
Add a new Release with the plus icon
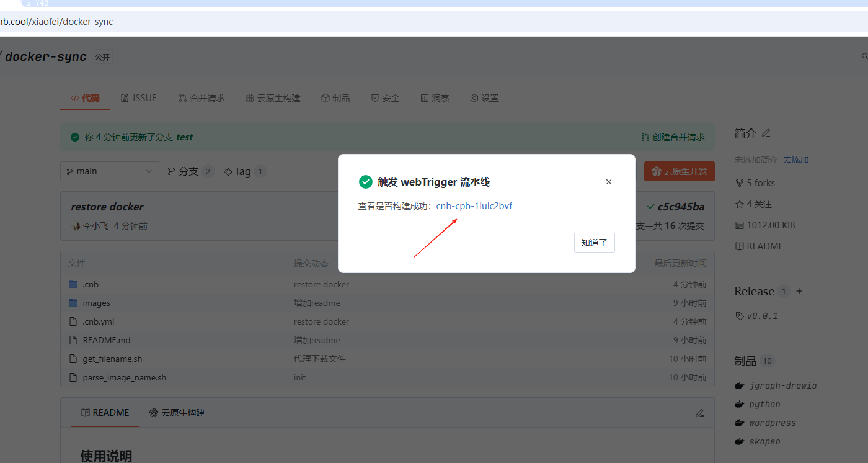pyautogui.click(x=799, y=291)
